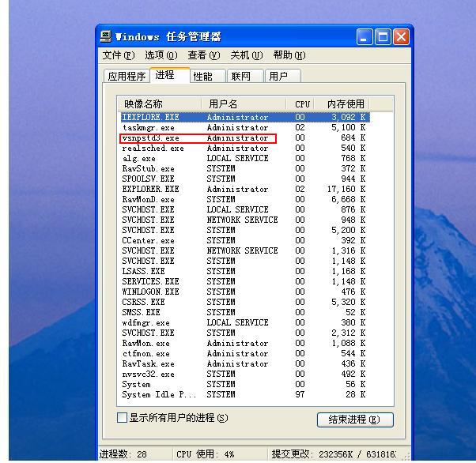Image resolution: width=476 pixels, height=463 pixels.
Task: Select SVCHOST.EXE using 2,312 K memory
Action: point(245,333)
